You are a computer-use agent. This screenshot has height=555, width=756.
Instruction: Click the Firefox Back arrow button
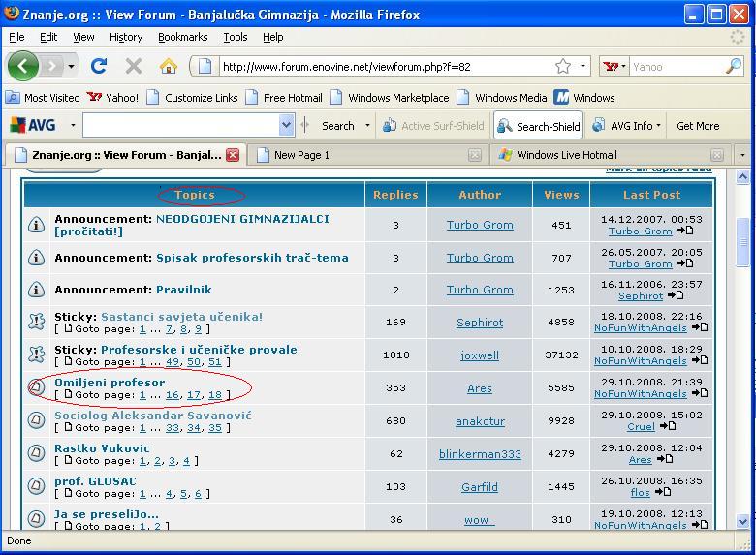point(23,67)
